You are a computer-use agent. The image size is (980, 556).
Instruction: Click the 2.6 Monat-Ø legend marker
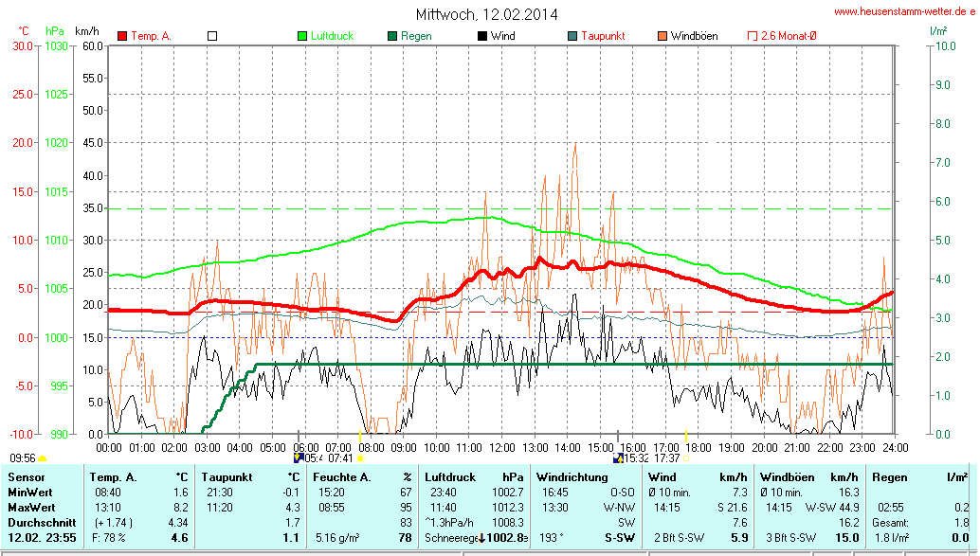[x=753, y=36]
